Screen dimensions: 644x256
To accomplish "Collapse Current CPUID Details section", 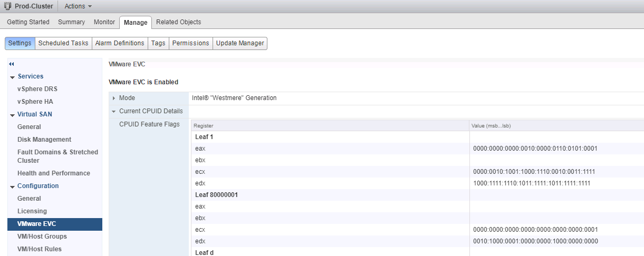I will point(114,111).
